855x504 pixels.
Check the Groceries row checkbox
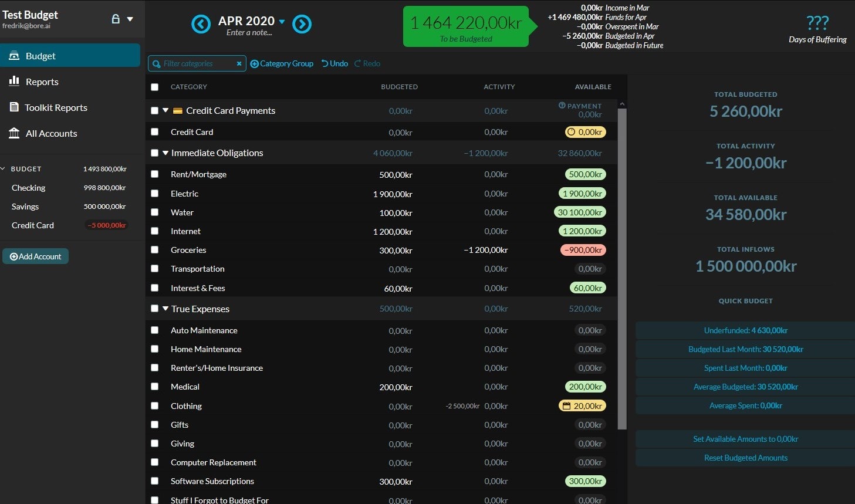[x=155, y=250]
